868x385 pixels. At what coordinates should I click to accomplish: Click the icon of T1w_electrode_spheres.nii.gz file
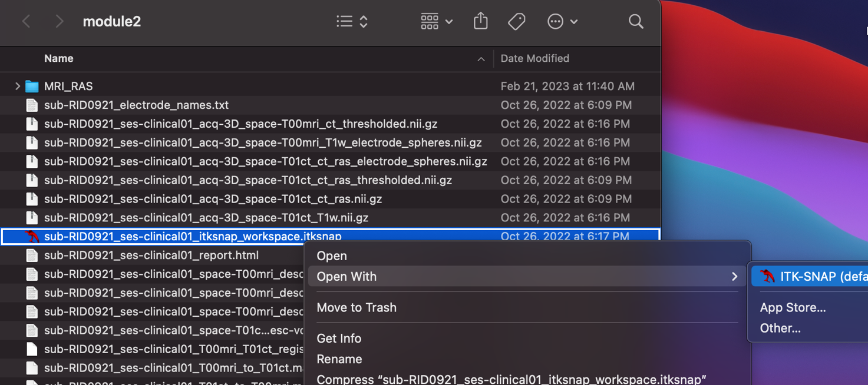32,142
